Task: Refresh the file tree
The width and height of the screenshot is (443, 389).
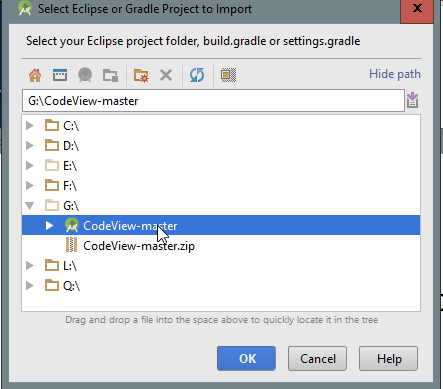Action: coord(197,75)
